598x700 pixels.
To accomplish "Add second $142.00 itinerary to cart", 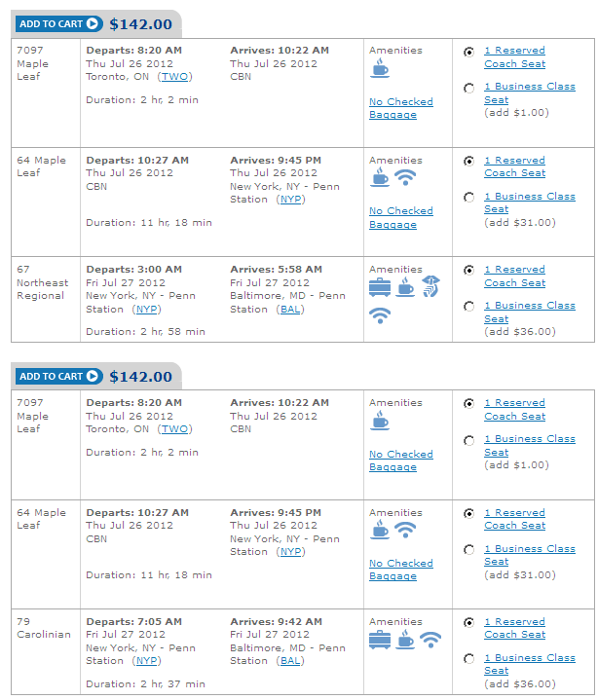I will pos(58,376).
